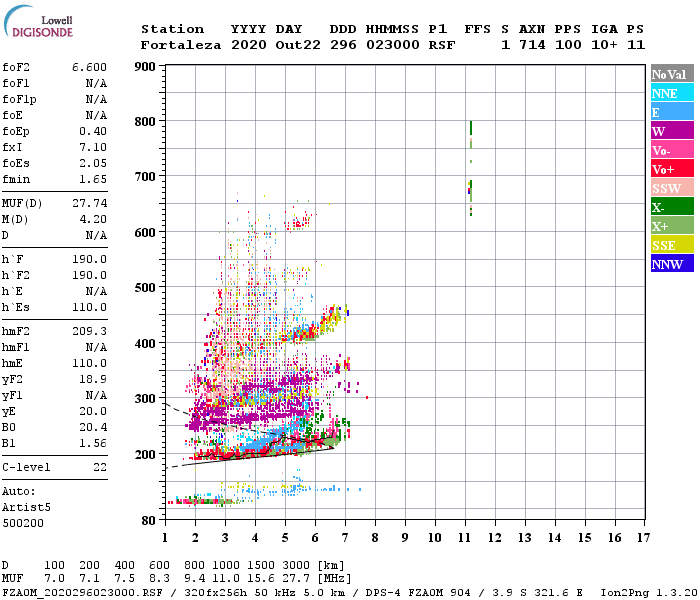This screenshot has height=600, width=700.
Task: Click the IGA value 10+
Action: (604, 45)
